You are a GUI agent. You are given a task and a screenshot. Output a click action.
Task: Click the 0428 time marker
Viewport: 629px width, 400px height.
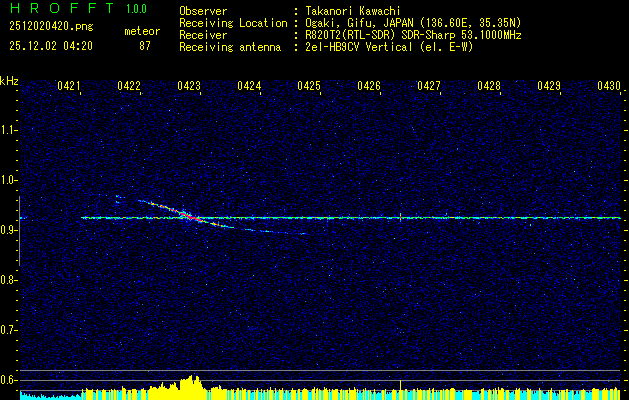489,87
